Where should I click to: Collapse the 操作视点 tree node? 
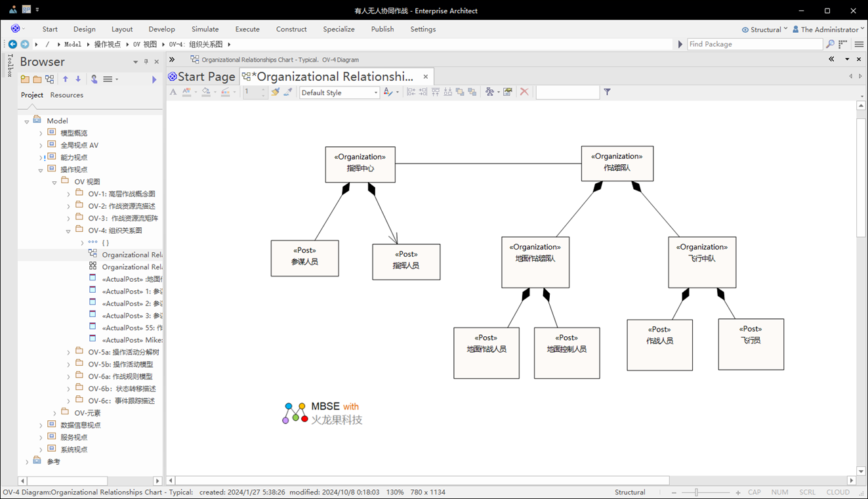click(x=41, y=170)
